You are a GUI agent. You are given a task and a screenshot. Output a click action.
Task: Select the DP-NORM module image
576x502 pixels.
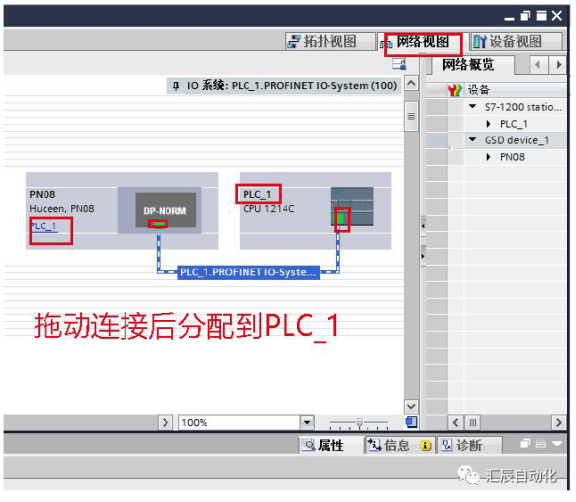click(166, 210)
